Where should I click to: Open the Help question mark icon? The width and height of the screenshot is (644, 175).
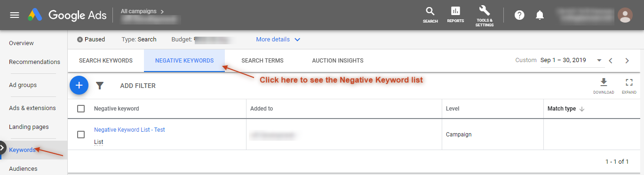[x=519, y=15]
